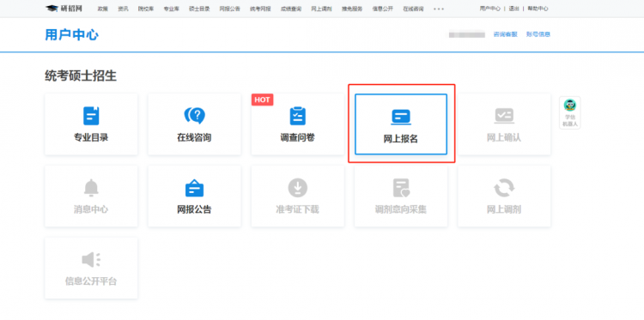Viewport: 644px width, 320px height.
Task: Click 退出 to log out
Action: pyautogui.click(x=513, y=9)
